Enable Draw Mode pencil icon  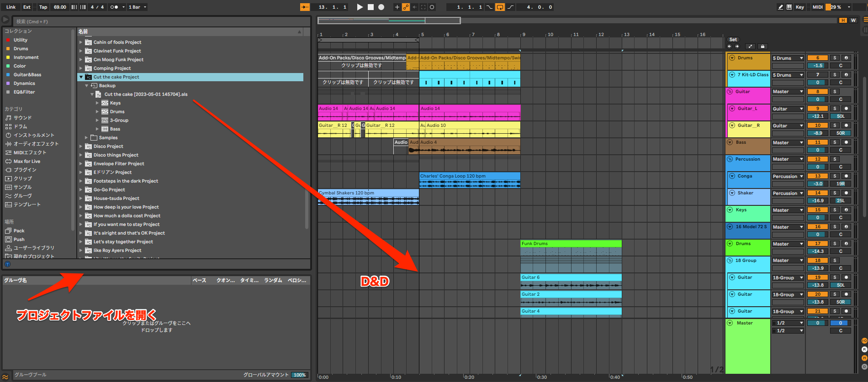pos(780,7)
